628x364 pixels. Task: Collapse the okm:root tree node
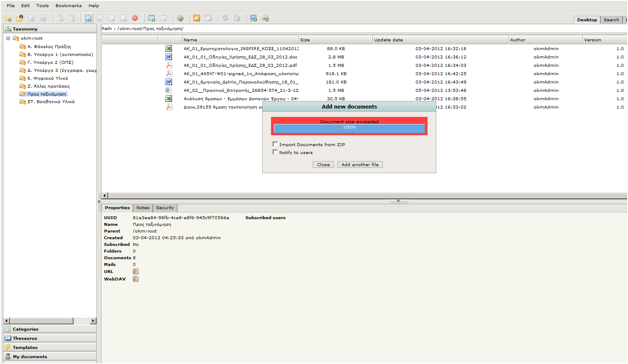tap(8, 38)
